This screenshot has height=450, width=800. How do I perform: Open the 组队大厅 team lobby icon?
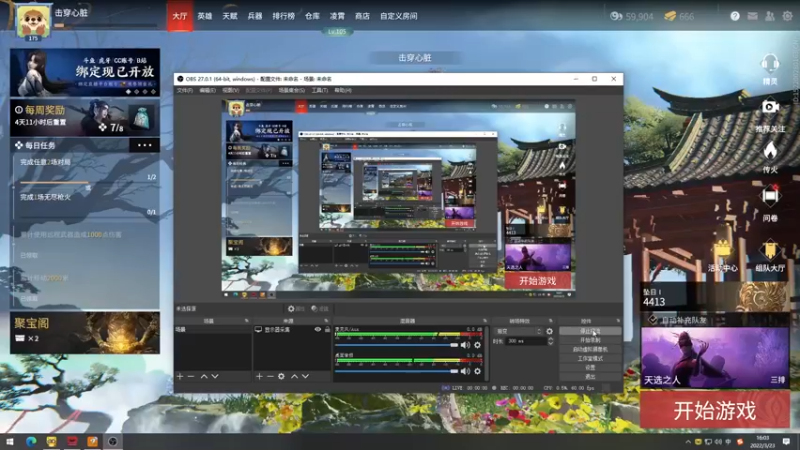coord(770,250)
